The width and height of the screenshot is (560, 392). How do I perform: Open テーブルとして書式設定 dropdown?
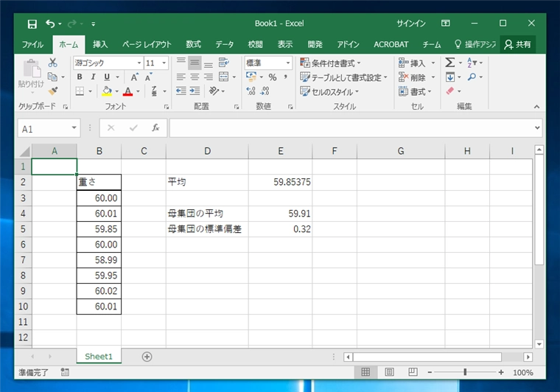pos(343,77)
